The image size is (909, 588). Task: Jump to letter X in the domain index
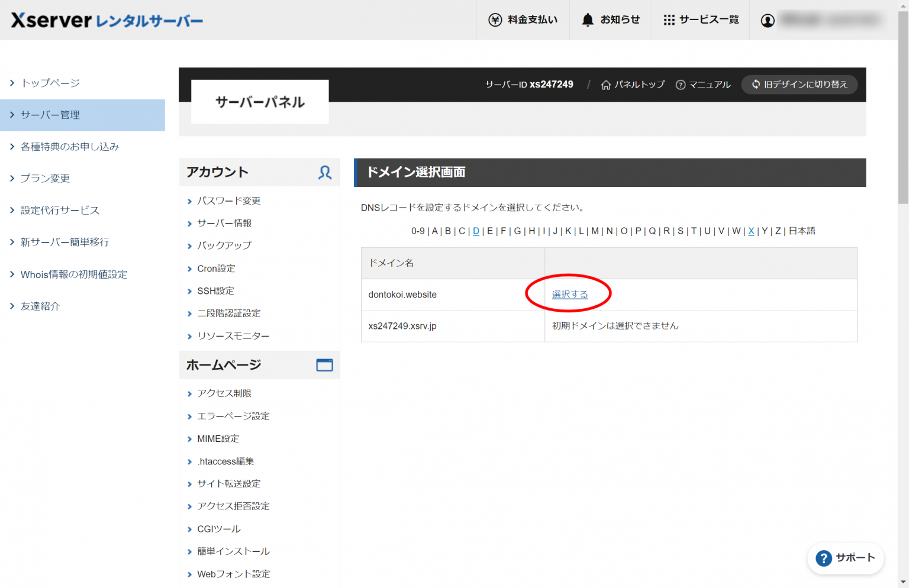(x=751, y=231)
